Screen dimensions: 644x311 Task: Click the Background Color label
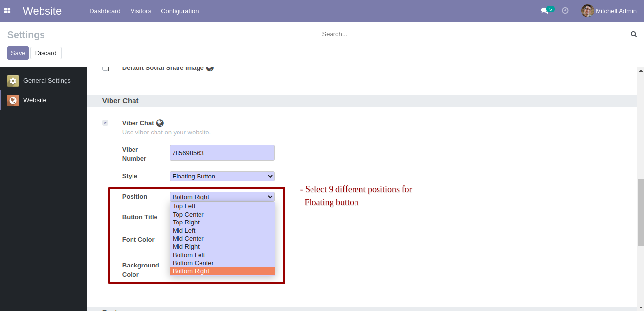[141, 270]
